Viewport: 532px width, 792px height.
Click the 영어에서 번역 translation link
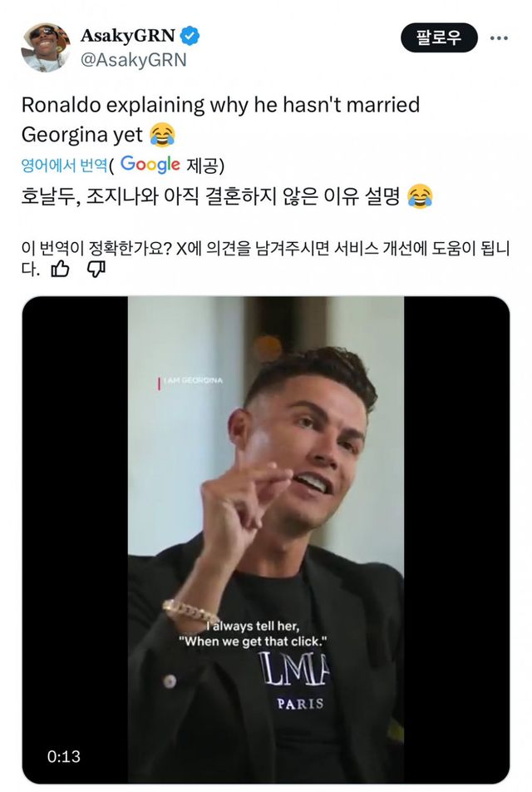point(65,165)
